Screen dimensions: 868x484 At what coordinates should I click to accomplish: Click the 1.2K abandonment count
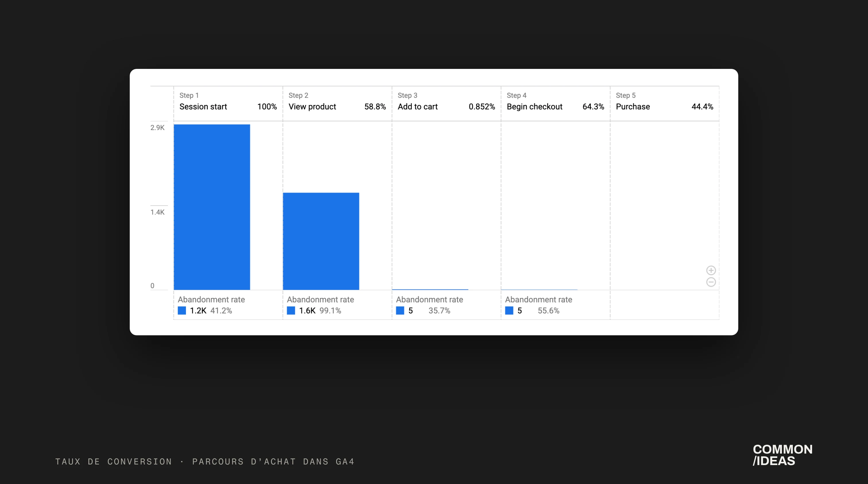[x=198, y=311]
